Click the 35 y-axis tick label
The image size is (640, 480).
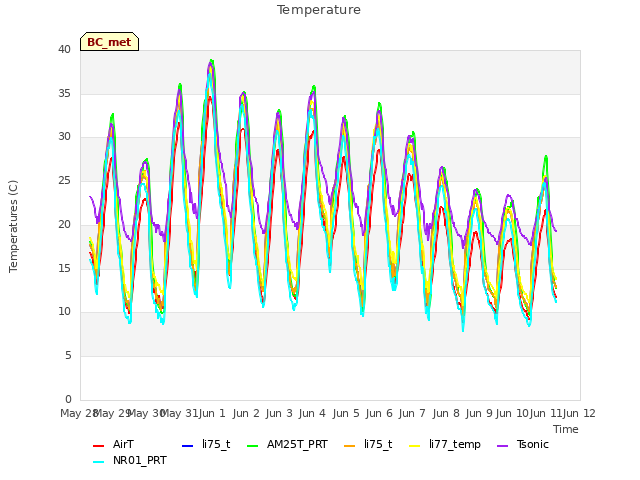pos(64,93)
